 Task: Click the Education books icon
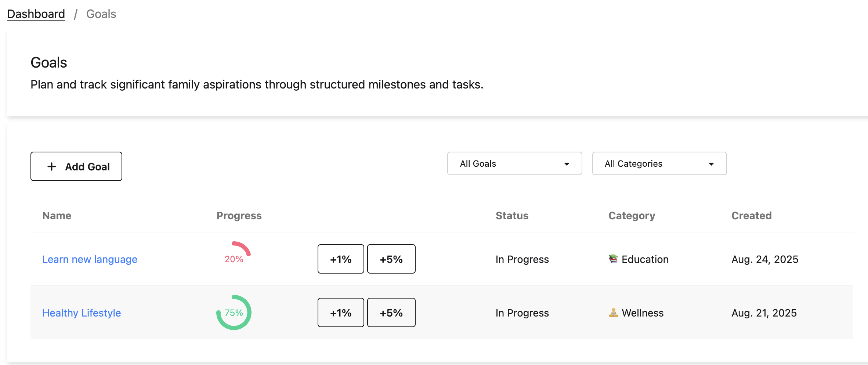click(613, 259)
